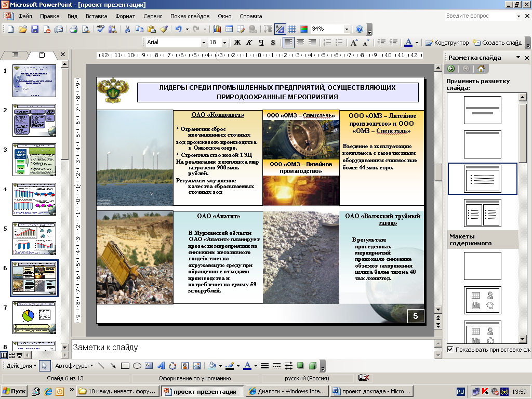Open the Arial font name dropdown
Image resolution: width=532 pixels, height=399 pixels.
click(204, 43)
